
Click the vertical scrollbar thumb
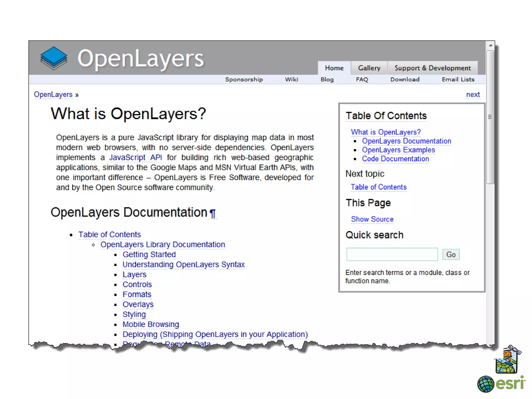click(490, 117)
